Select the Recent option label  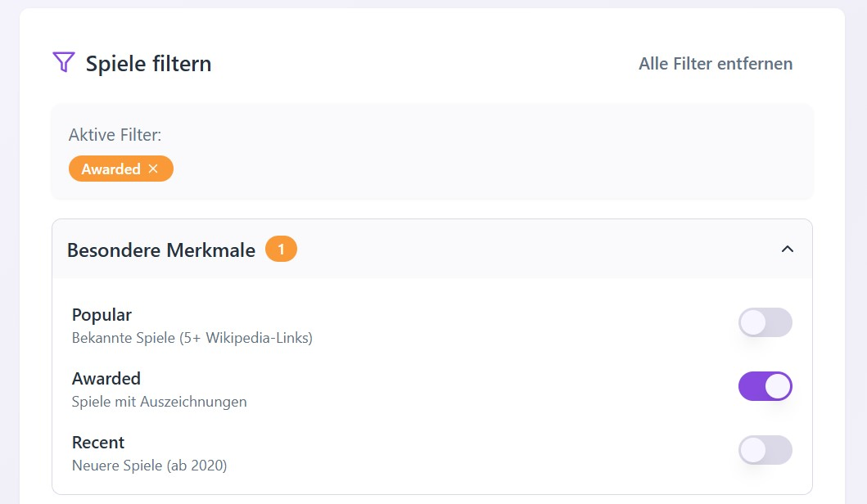(98, 443)
